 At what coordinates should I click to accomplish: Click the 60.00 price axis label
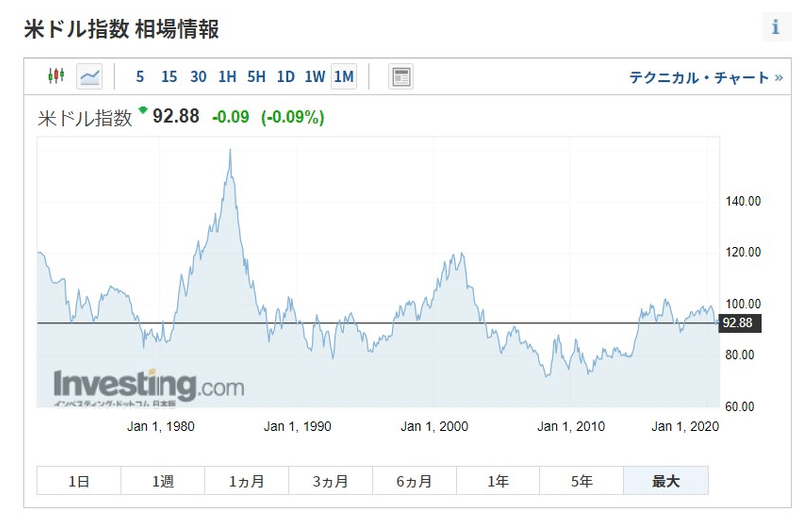point(740,407)
